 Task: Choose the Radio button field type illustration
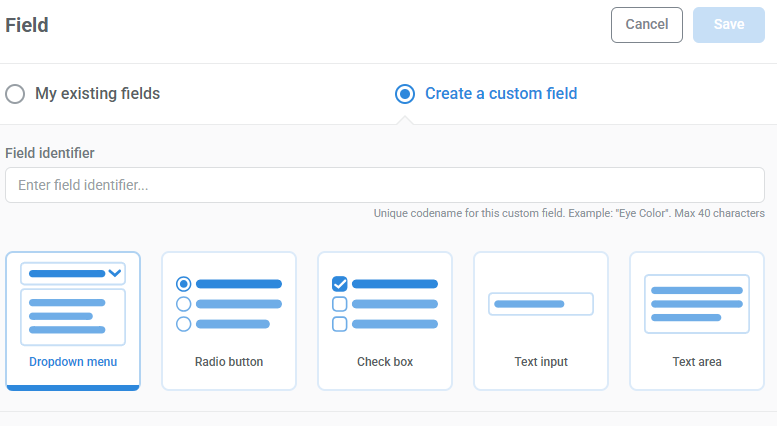pos(229,304)
